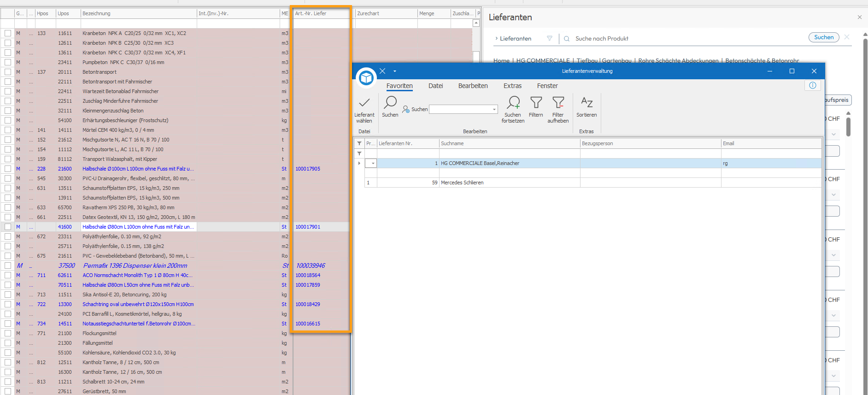Click the Filter aufheben icon
The width and height of the screenshot is (868, 395).
pyautogui.click(x=558, y=102)
